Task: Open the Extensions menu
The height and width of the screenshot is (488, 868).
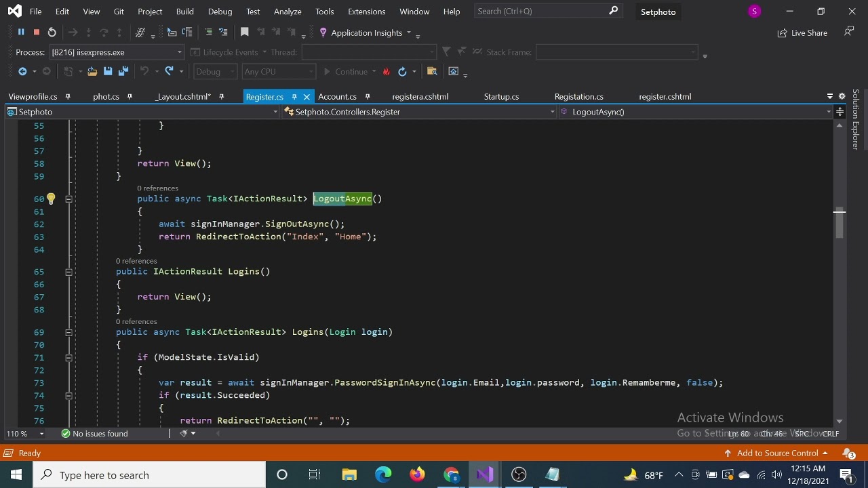Action: 366,12
